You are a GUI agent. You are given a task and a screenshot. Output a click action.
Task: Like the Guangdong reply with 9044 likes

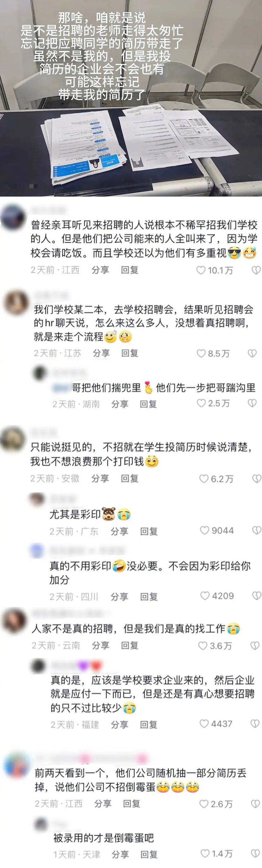204,530
